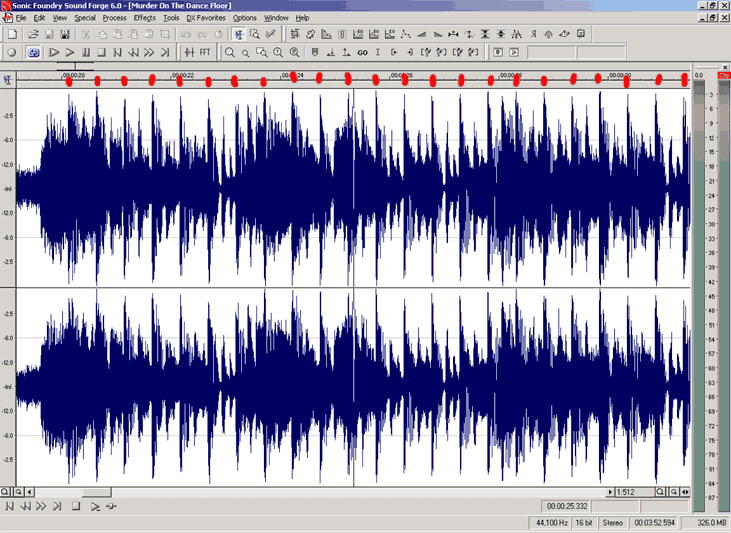Click the Fade In ramp icon
Image resolution: width=731 pixels, height=533 pixels.
421,34
